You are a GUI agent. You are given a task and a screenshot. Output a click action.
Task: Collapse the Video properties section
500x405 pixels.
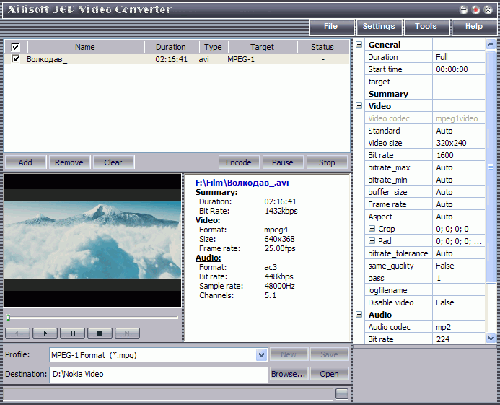tap(359, 106)
